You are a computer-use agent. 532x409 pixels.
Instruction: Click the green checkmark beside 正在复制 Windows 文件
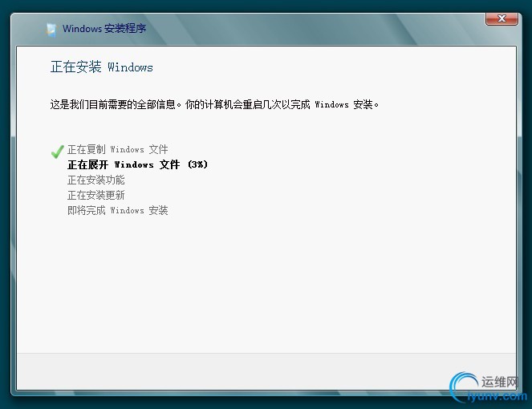(x=57, y=152)
